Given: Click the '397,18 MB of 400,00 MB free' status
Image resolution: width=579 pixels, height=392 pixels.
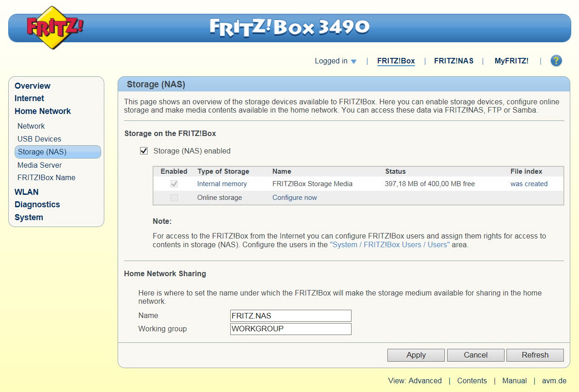Looking at the screenshot, I should 430,184.
